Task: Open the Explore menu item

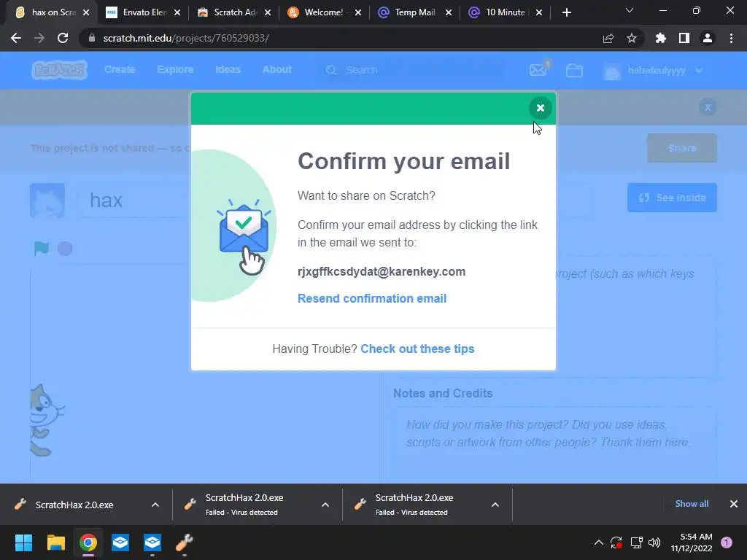Action: point(175,69)
